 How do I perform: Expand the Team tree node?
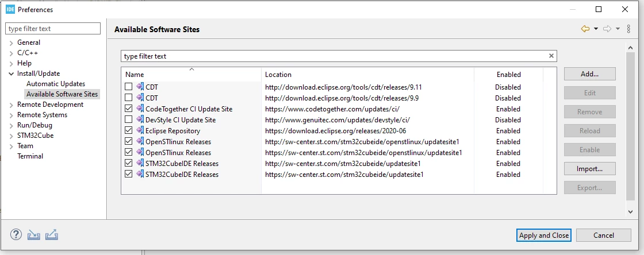(x=11, y=146)
